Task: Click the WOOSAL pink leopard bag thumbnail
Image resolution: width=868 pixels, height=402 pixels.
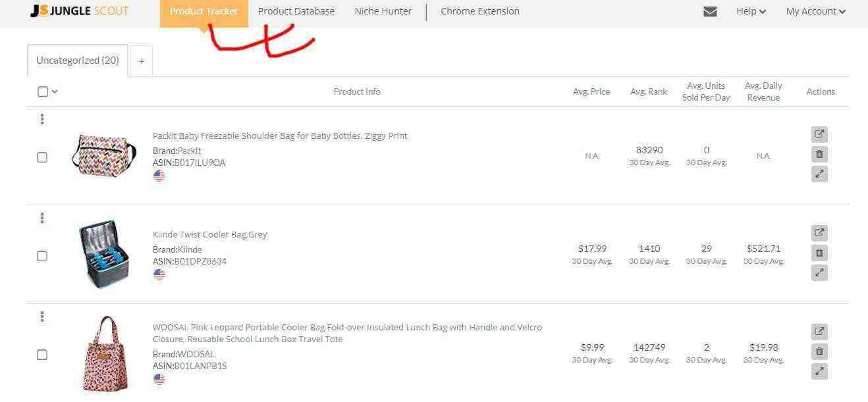Action: click(105, 354)
